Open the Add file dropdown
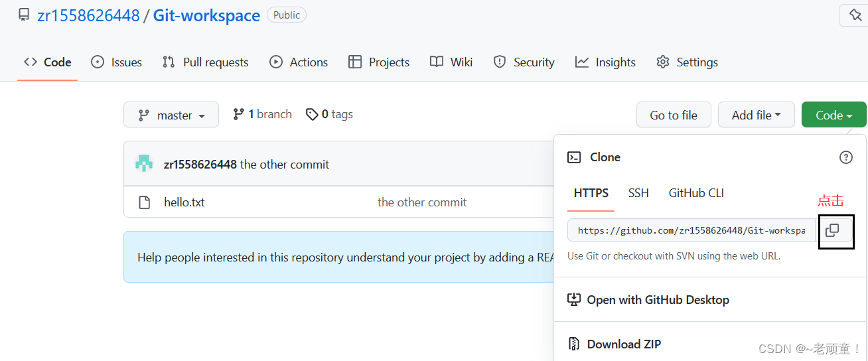 click(x=756, y=115)
